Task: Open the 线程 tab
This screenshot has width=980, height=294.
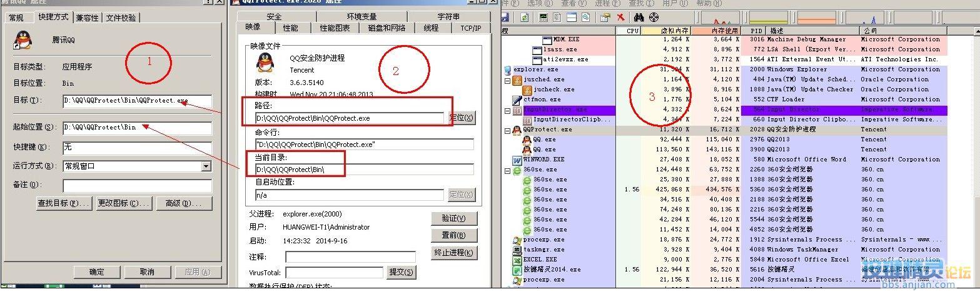Action: click(x=431, y=28)
